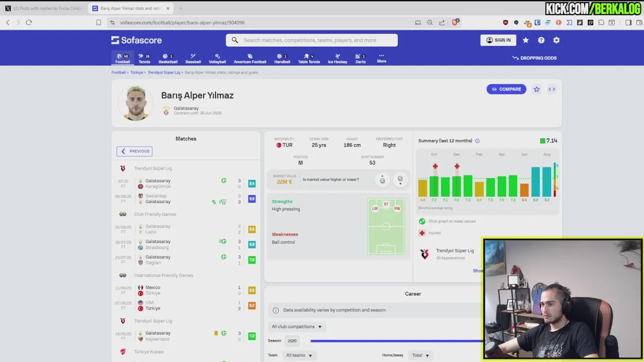Click the Sofascore logo
This screenshot has width=644, height=362.
[x=136, y=40]
